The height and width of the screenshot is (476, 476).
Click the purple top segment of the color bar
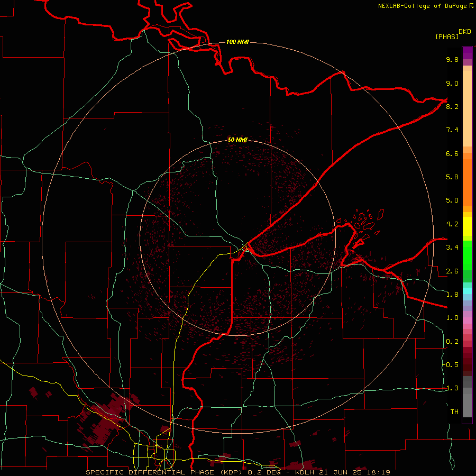(467, 53)
